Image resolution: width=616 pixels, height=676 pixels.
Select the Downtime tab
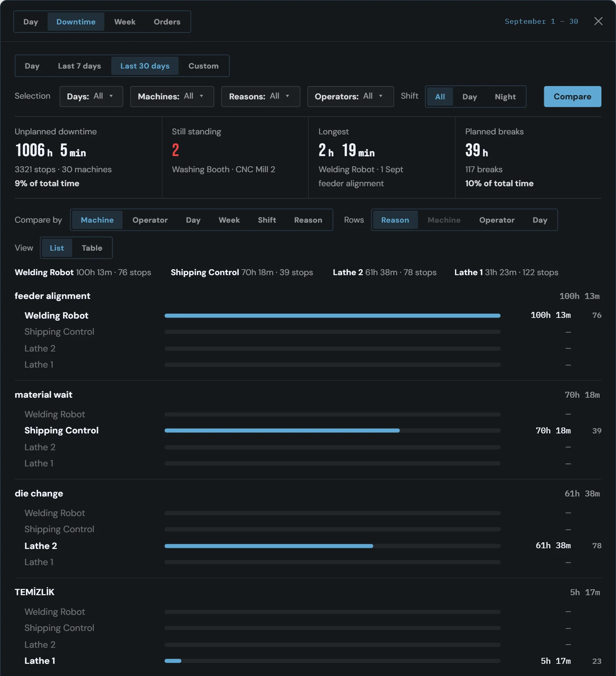[x=76, y=22]
